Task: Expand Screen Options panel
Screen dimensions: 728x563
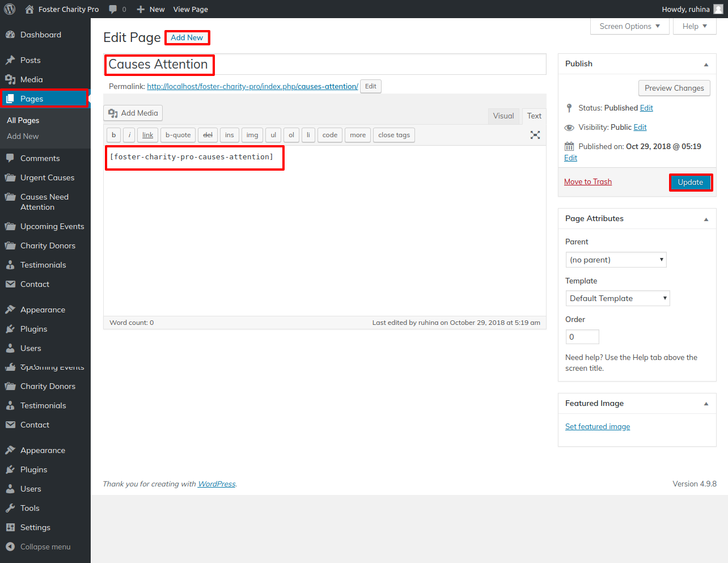Action: [630, 26]
